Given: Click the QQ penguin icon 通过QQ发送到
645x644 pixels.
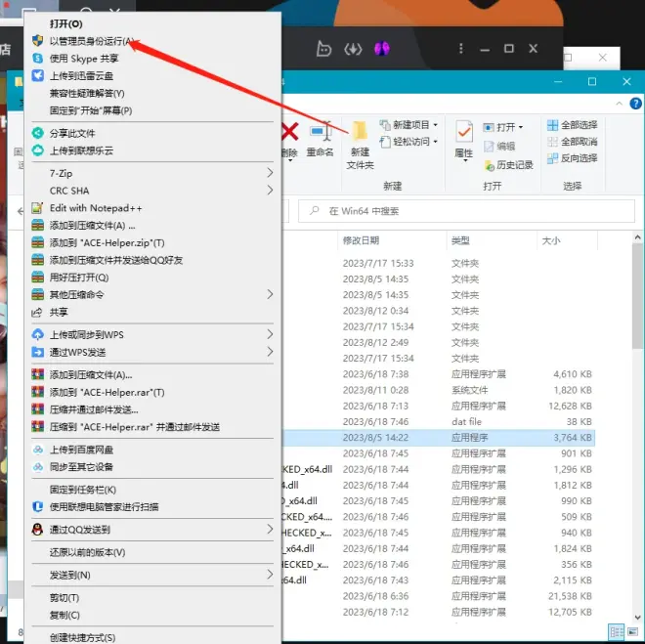Looking at the screenshot, I should 37,530.
